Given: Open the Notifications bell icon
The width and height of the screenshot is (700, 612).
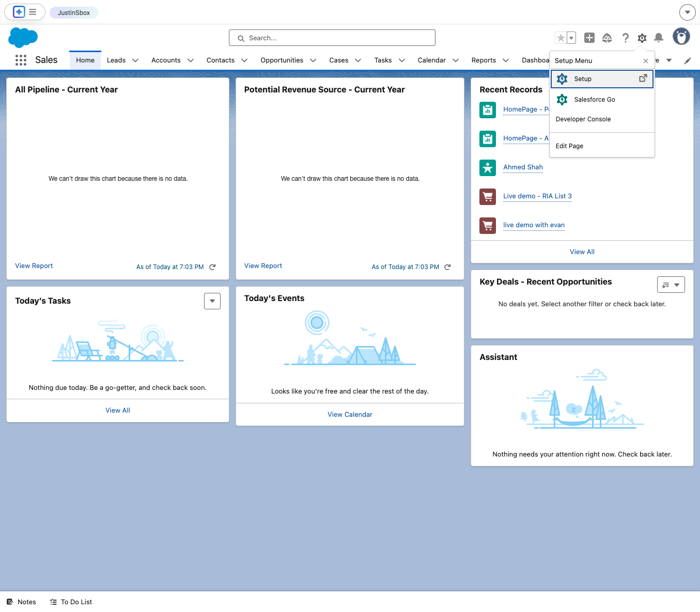Looking at the screenshot, I should 659,38.
